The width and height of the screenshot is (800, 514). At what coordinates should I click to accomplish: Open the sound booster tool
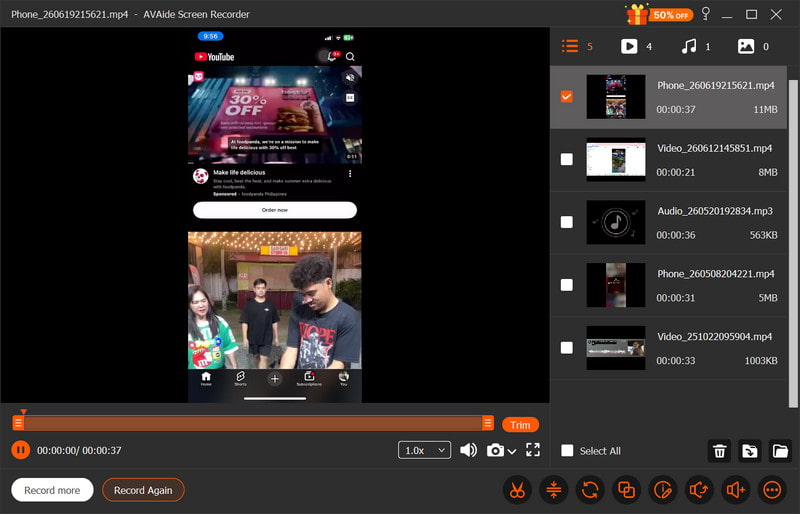736,491
